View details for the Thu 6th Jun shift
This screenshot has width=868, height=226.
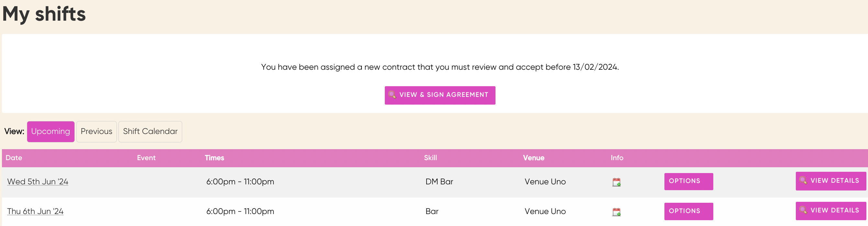click(x=830, y=211)
